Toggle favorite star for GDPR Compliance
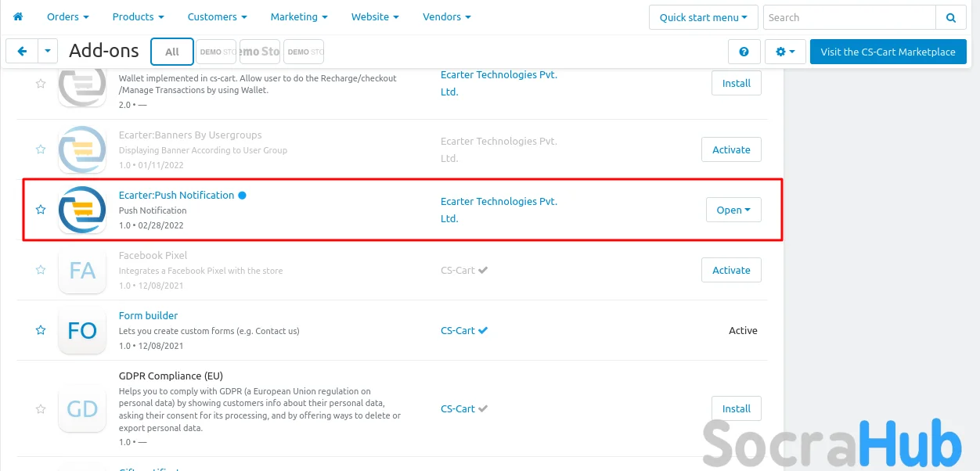 (x=41, y=408)
